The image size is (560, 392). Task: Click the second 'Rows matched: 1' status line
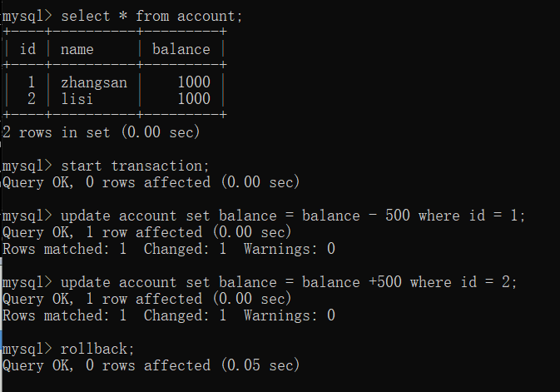[169, 315]
